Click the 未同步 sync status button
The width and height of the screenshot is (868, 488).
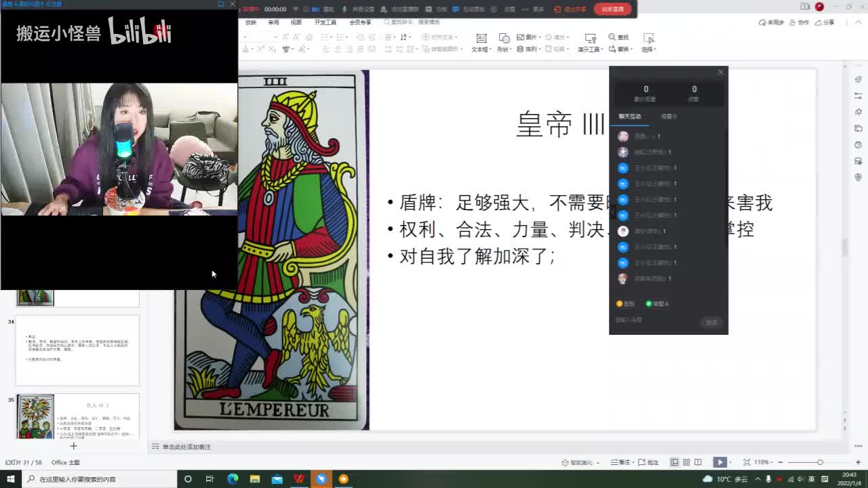click(772, 22)
